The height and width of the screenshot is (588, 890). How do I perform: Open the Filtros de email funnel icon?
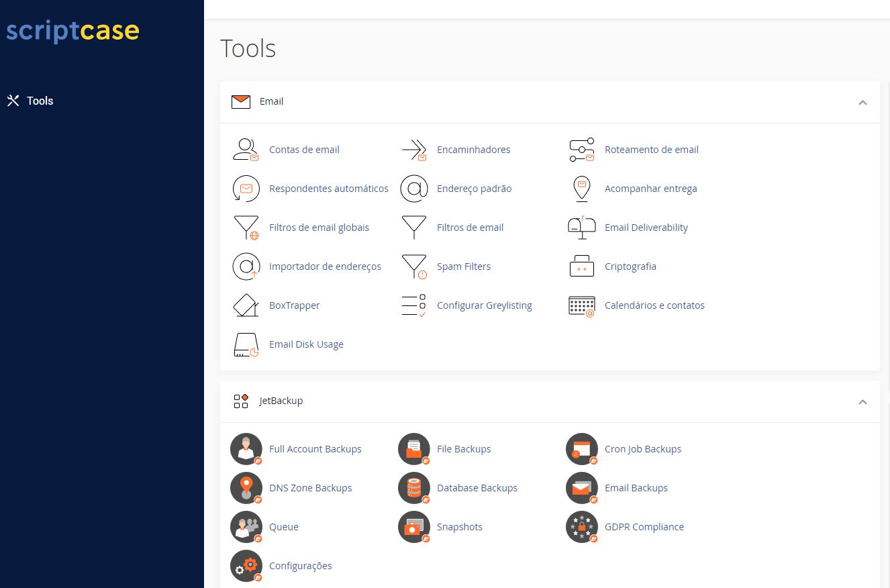pyautogui.click(x=413, y=228)
